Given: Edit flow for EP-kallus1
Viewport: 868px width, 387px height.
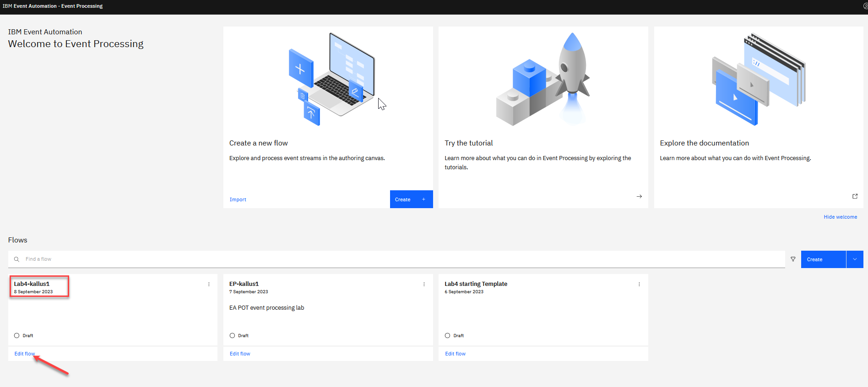Looking at the screenshot, I should click(240, 354).
